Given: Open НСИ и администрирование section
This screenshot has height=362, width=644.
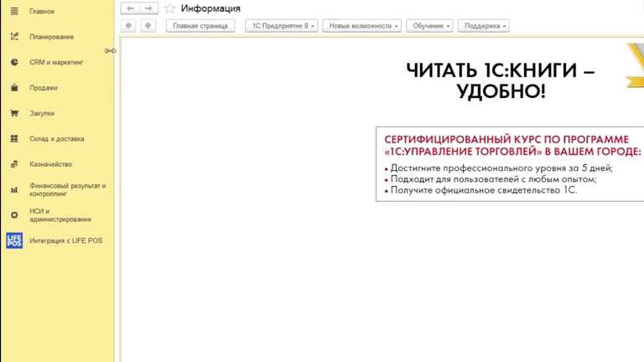Looking at the screenshot, I should [60, 215].
